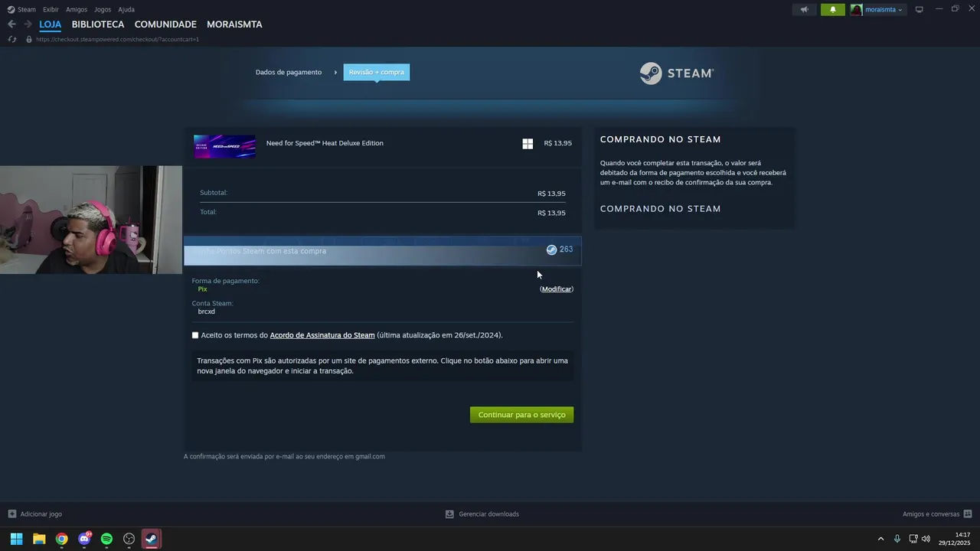Image resolution: width=980 pixels, height=551 pixels.
Task: Click the Windows platform icon beside price
Action: (x=528, y=144)
